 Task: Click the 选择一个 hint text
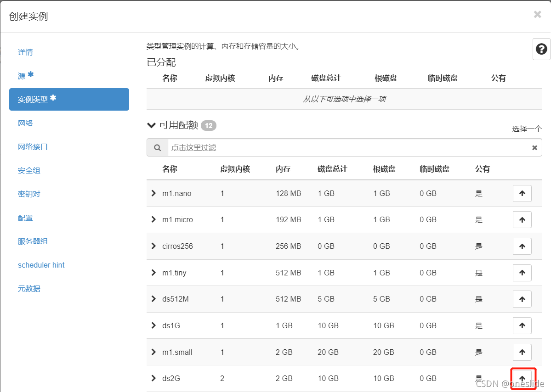coord(527,129)
